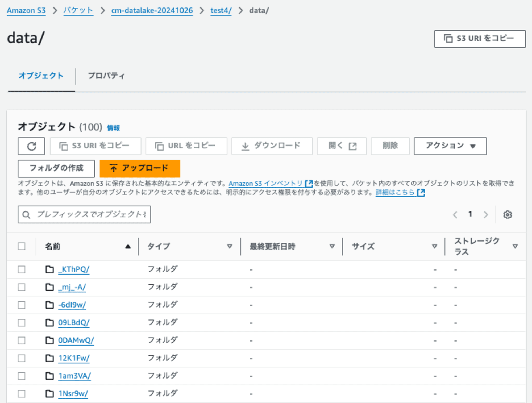
Task: Open cm-datalake-20241026 breadcrumb
Action: tap(152, 10)
